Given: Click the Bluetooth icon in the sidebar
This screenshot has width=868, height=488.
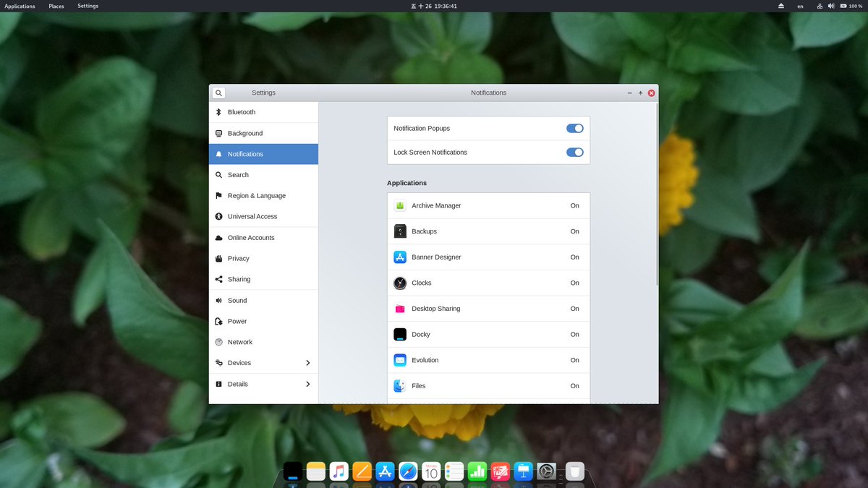Looking at the screenshot, I should (x=218, y=112).
